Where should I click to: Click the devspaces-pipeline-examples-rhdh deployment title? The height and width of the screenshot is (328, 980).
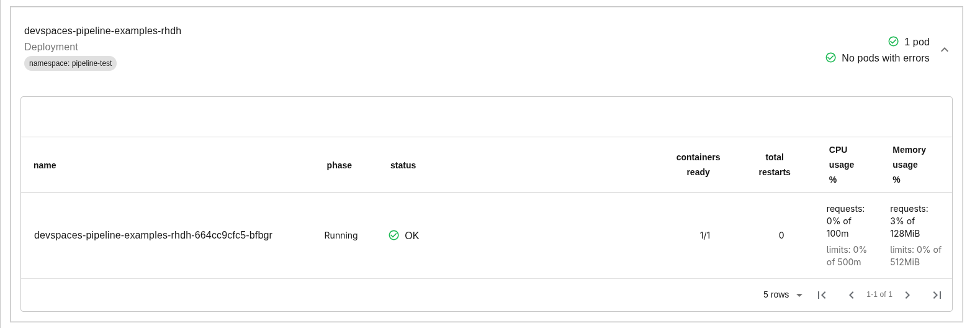click(103, 31)
